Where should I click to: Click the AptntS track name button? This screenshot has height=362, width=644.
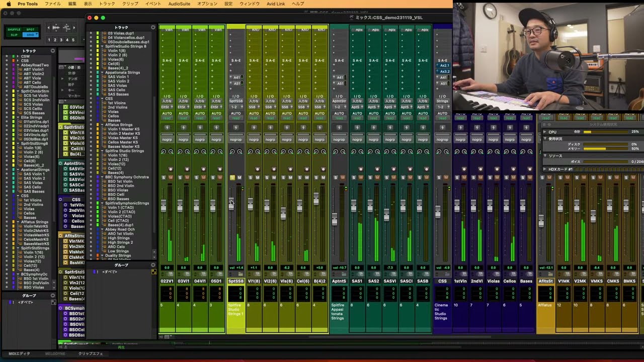[x=339, y=281]
